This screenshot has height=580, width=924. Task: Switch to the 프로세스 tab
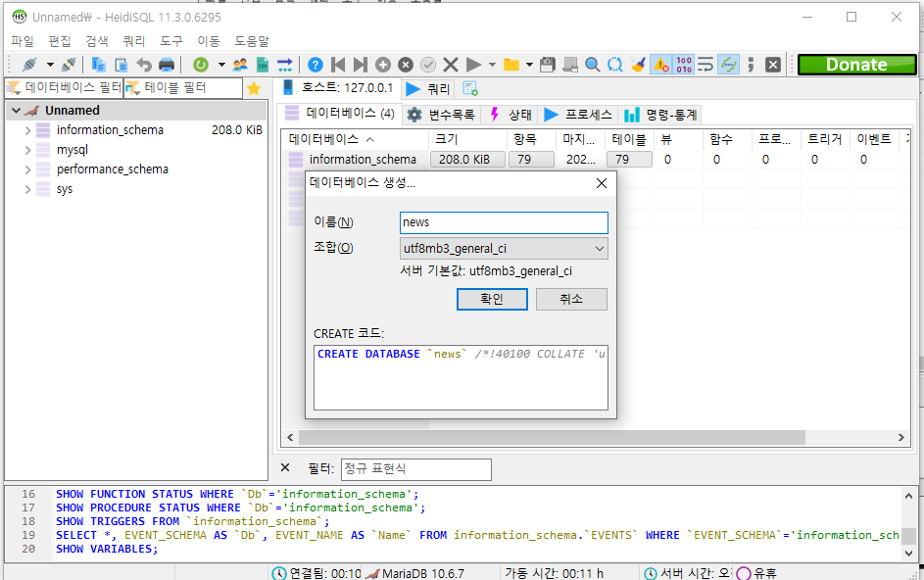578,115
